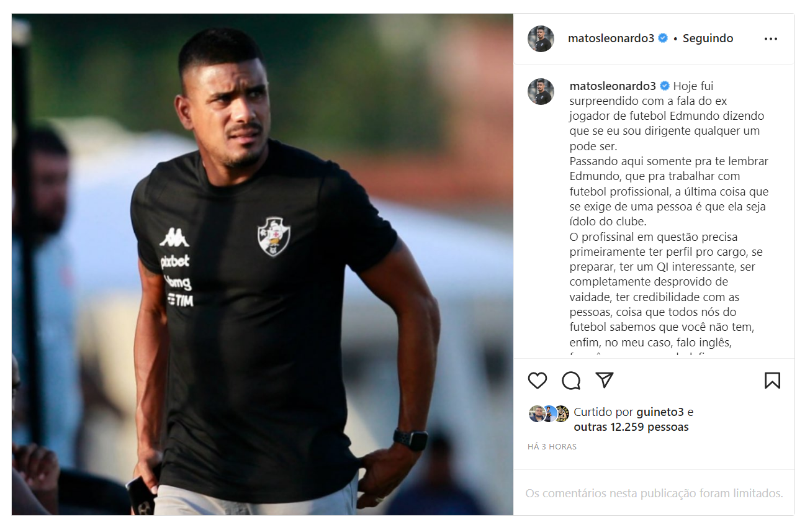This screenshot has width=810, height=532.
Task: Open comments via the speech bubble icon
Action: (571, 381)
